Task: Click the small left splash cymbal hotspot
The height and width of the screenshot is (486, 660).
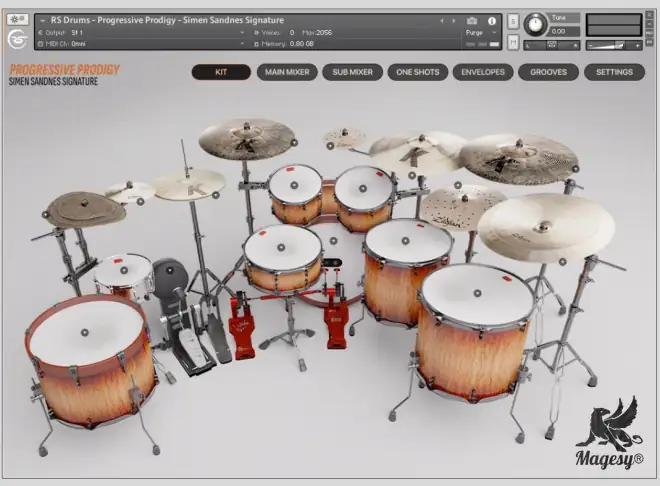Action: click(141, 202)
